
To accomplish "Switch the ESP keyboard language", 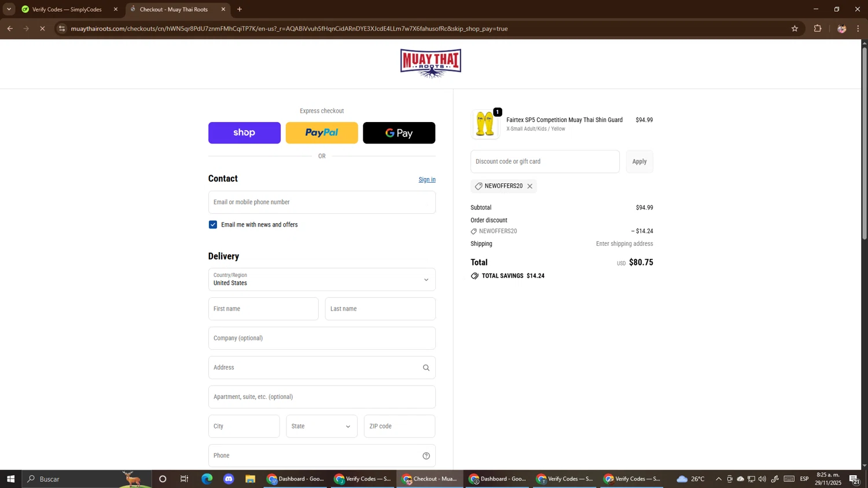I will (x=804, y=479).
